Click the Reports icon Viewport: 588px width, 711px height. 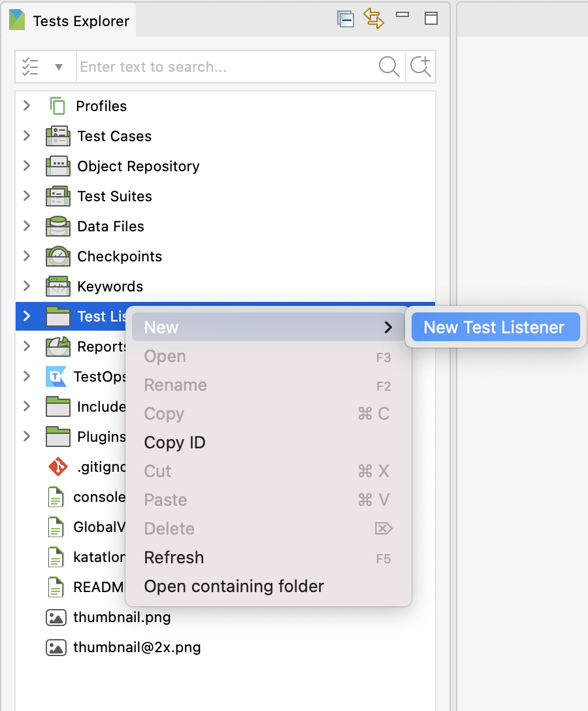[57, 346]
